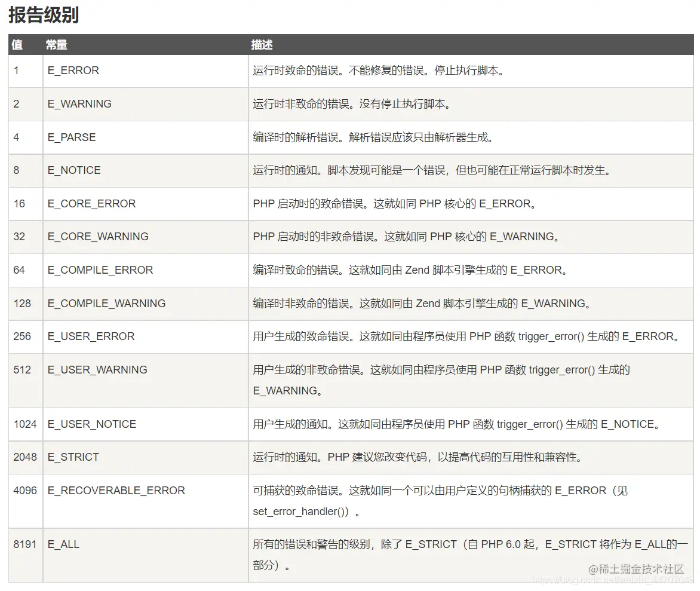Click description 所有的错误和警告的级别
The height and width of the screenshot is (591, 700).
click(x=471, y=555)
